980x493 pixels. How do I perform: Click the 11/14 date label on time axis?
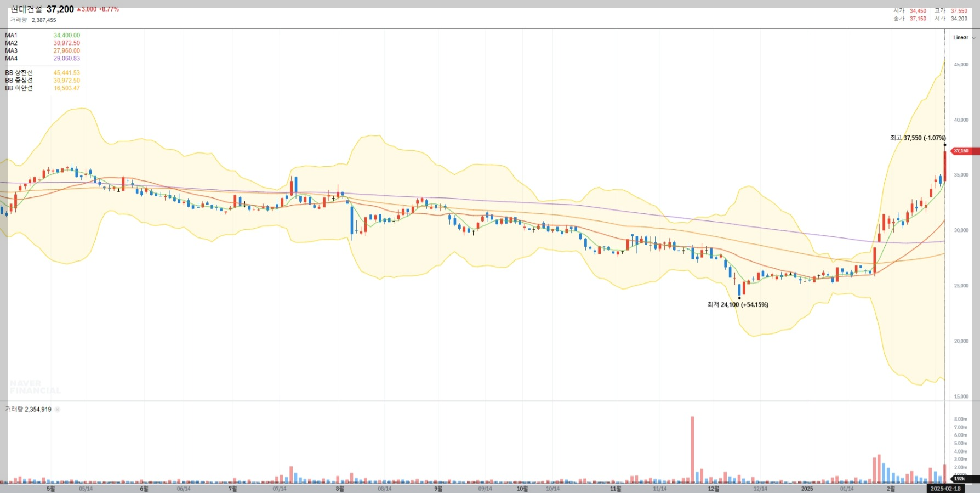tap(660, 489)
